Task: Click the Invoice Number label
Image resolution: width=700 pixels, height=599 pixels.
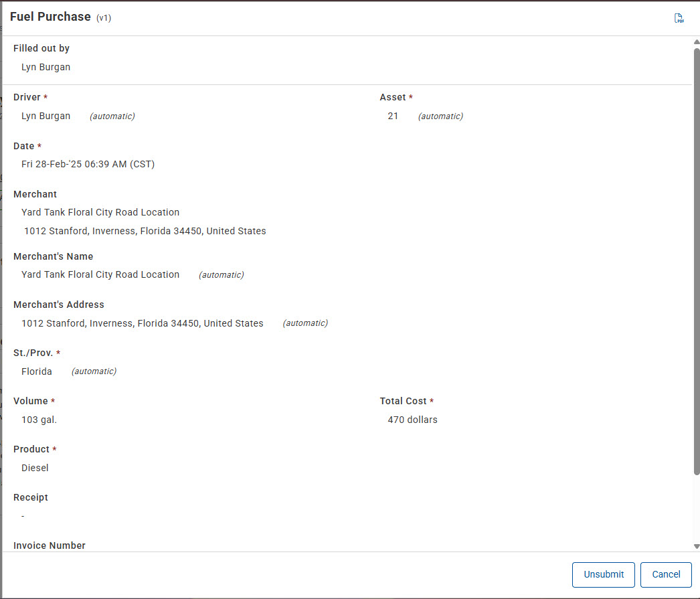Action: 49,545
